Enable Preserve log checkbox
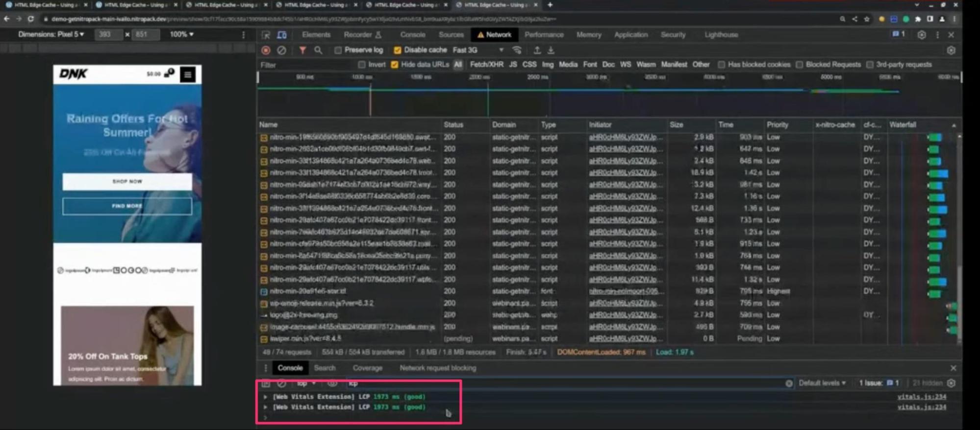The height and width of the screenshot is (430, 980). point(338,50)
